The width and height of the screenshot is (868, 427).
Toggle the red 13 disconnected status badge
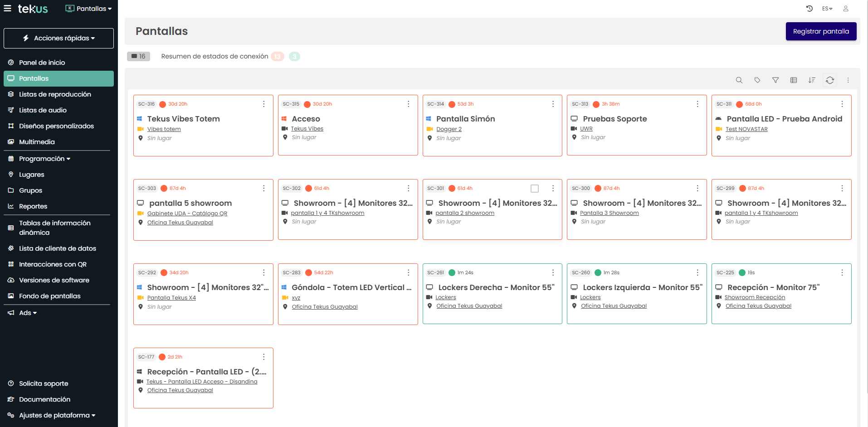pos(277,57)
